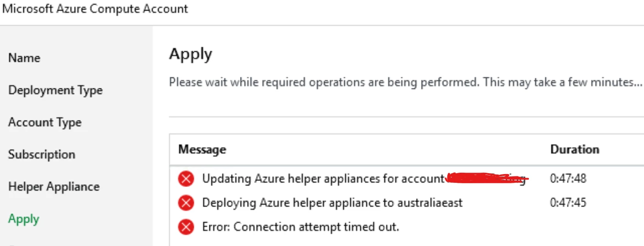Click the Apply page heading

(x=190, y=55)
